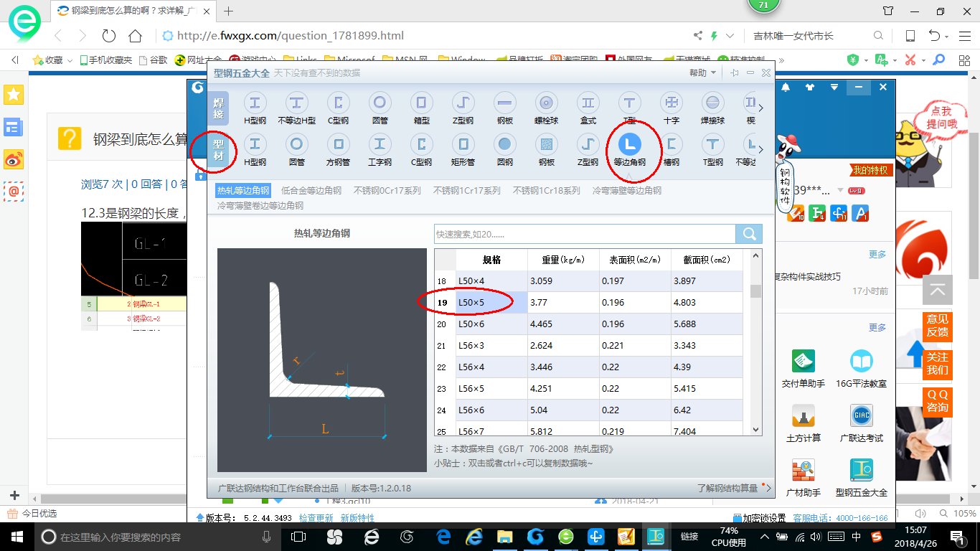Select the 盒式 section icon
Screen dimensions: 980x551
[x=588, y=103]
